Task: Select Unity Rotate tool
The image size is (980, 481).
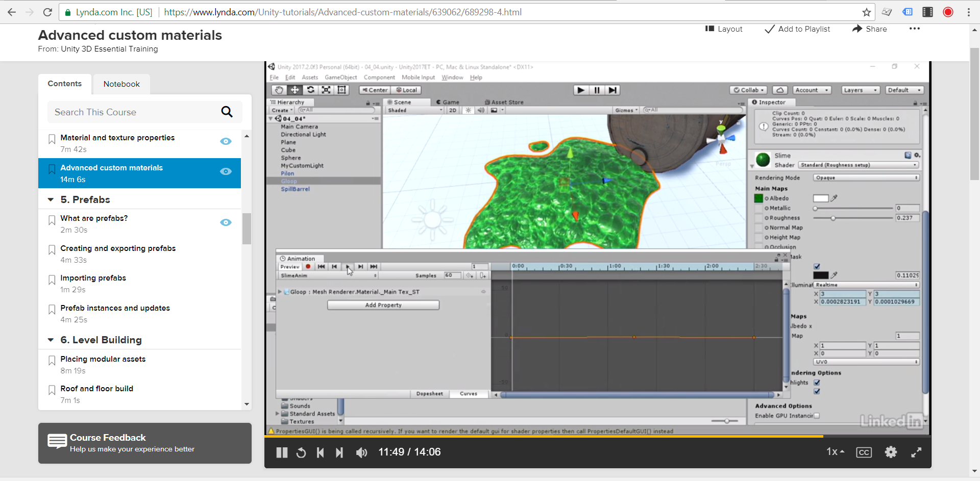Action: click(x=310, y=90)
